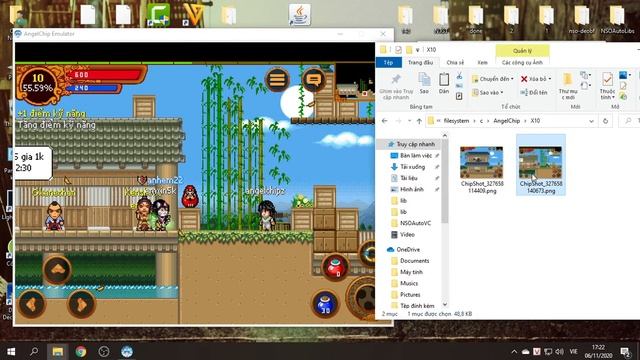Select Documents under OneDrive
This screenshot has width=640, height=360.
[414, 260]
